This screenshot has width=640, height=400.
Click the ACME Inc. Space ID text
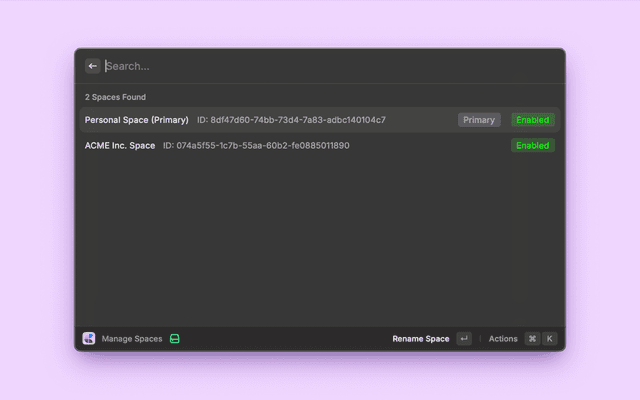click(256, 145)
